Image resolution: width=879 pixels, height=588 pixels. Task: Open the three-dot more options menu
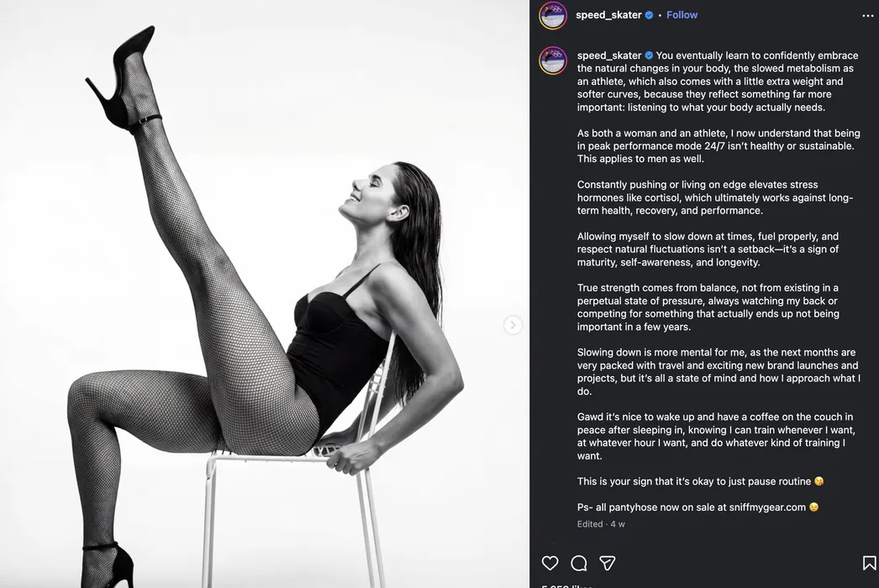(867, 15)
